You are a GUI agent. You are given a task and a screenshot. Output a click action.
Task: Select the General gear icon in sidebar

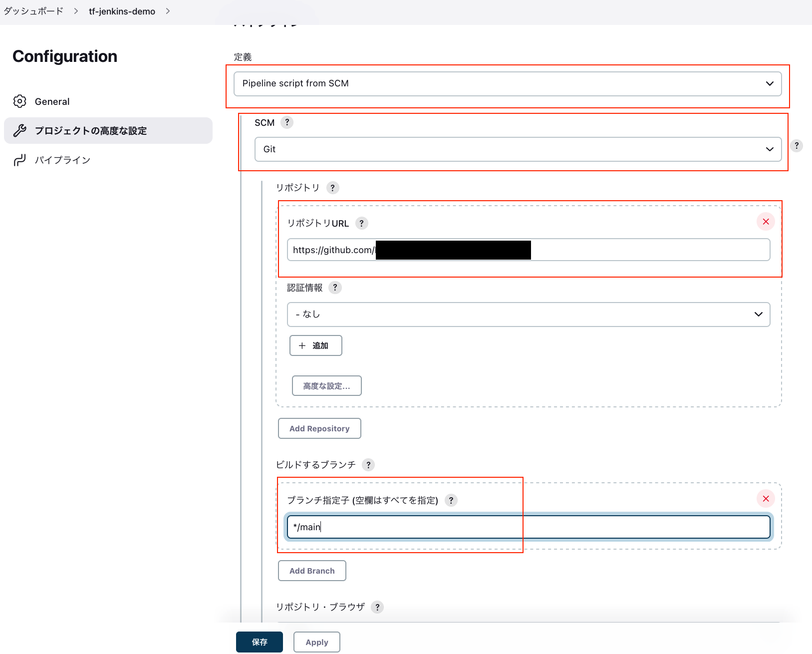20,101
